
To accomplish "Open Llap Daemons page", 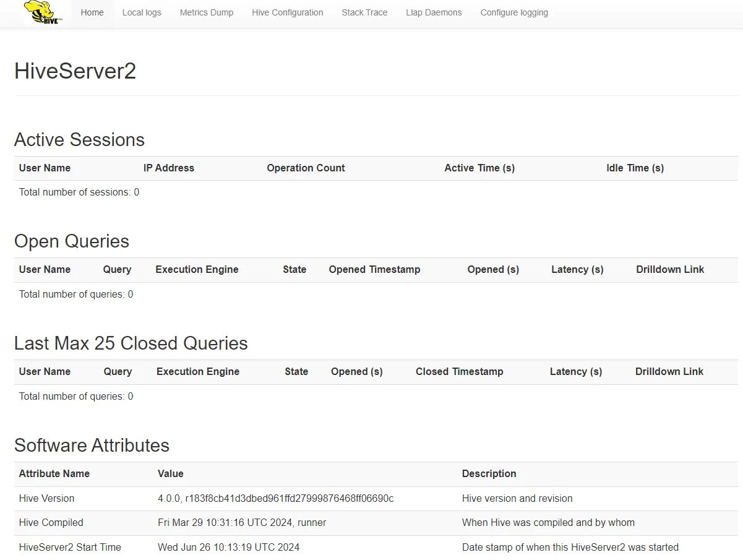I will coord(434,12).
